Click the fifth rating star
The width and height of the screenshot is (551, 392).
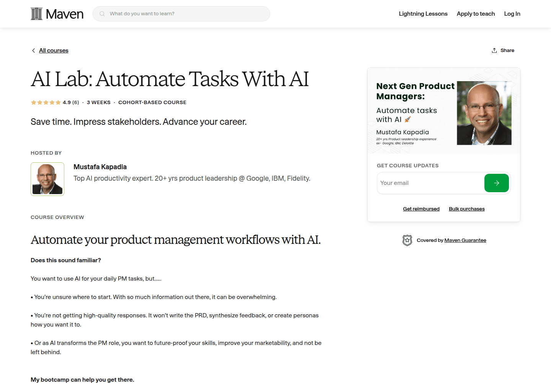(58, 102)
